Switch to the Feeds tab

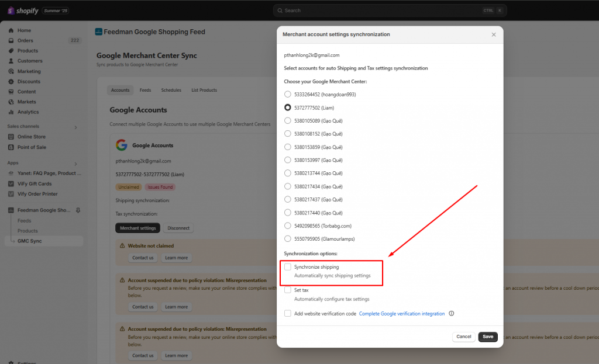145,90
